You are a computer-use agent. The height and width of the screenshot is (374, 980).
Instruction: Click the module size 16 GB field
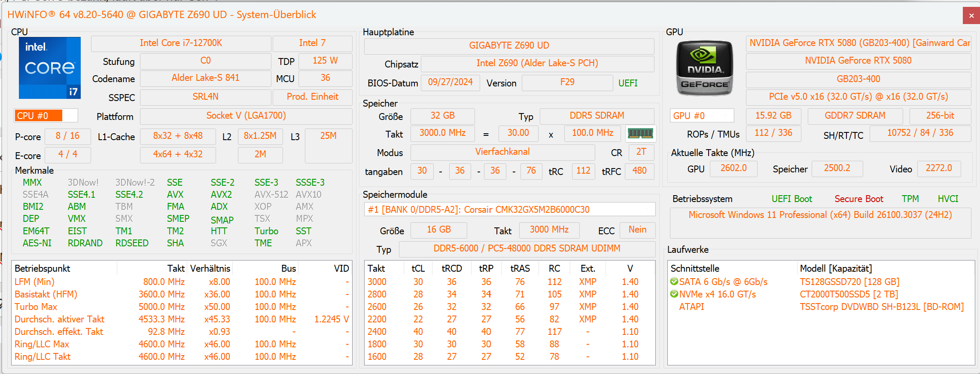tap(439, 230)
